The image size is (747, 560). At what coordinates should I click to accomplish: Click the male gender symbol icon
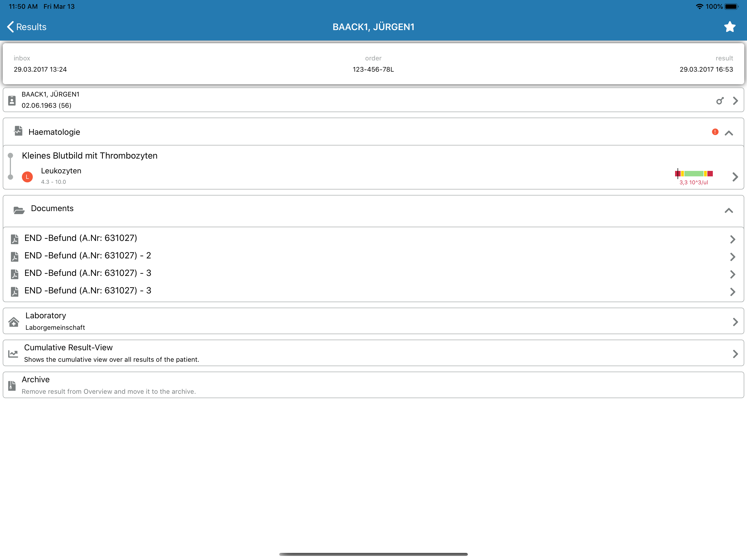click(720, 101)
